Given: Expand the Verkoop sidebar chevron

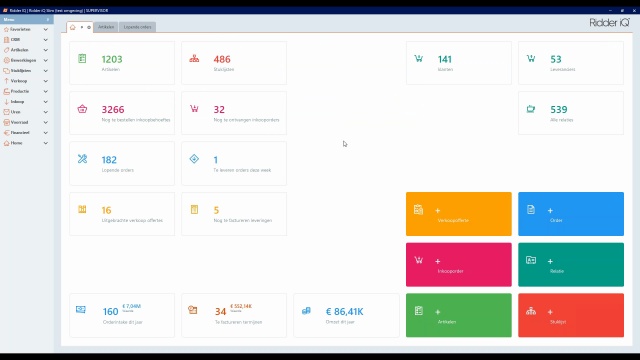Looking at the screenshot, I should tap(46, 81).
